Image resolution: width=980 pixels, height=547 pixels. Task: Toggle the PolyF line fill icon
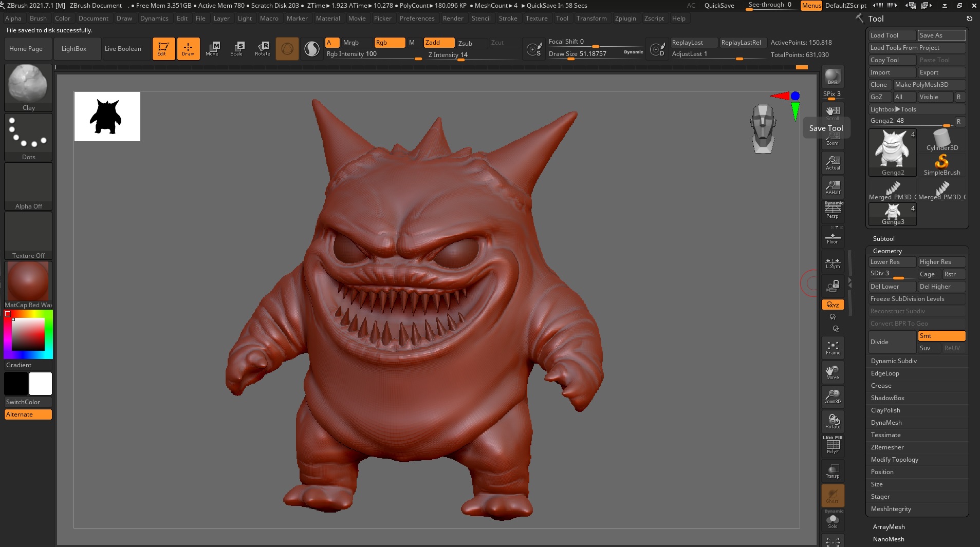[x=833, y=445]
